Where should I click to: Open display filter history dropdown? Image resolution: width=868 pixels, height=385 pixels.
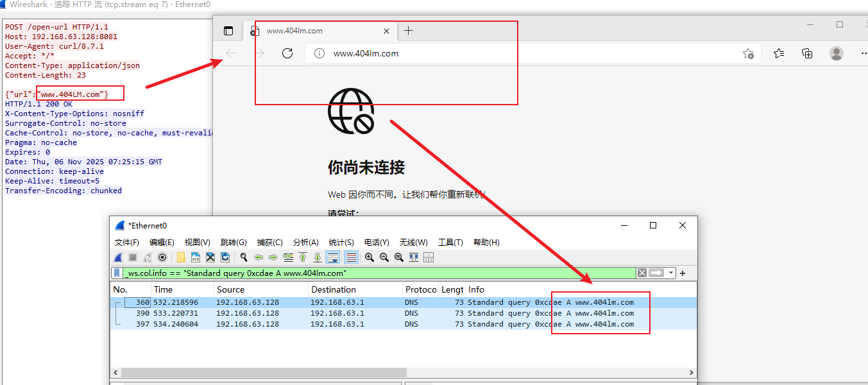pos(671,273)
